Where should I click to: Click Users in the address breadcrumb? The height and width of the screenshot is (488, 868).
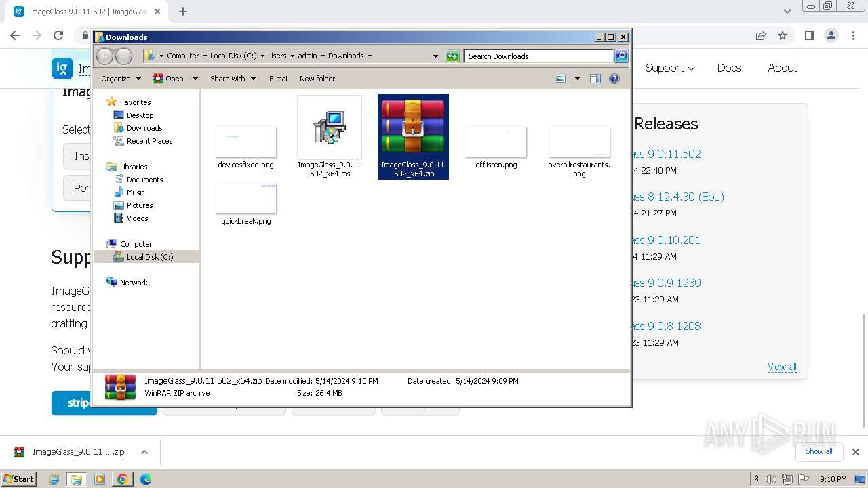pyautogui.click(x=277, y=56)
